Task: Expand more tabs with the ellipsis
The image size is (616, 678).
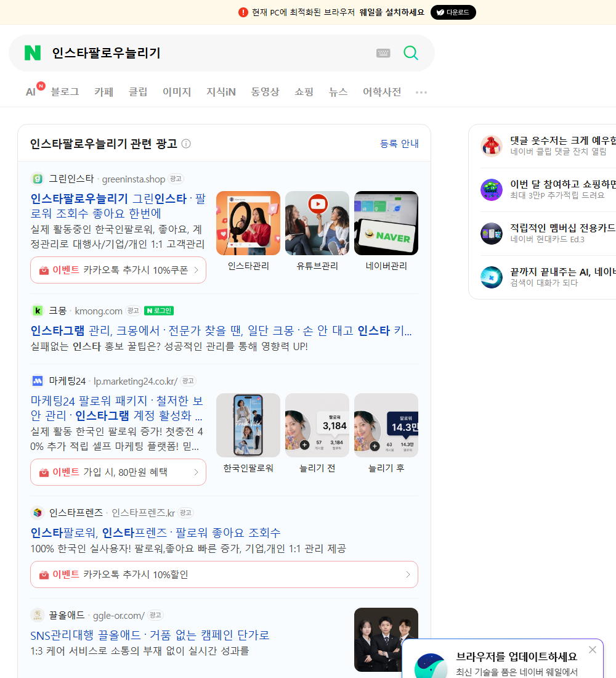Action: tap(421, 92)
